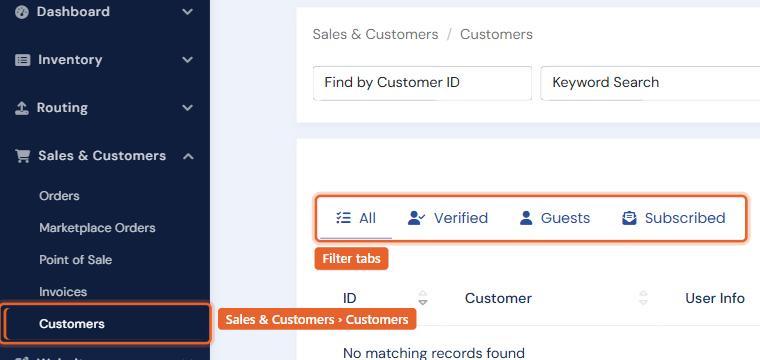Expand the Dashboard menu chevron
This screenshot has width=760, height=360.
coord(188,12)
